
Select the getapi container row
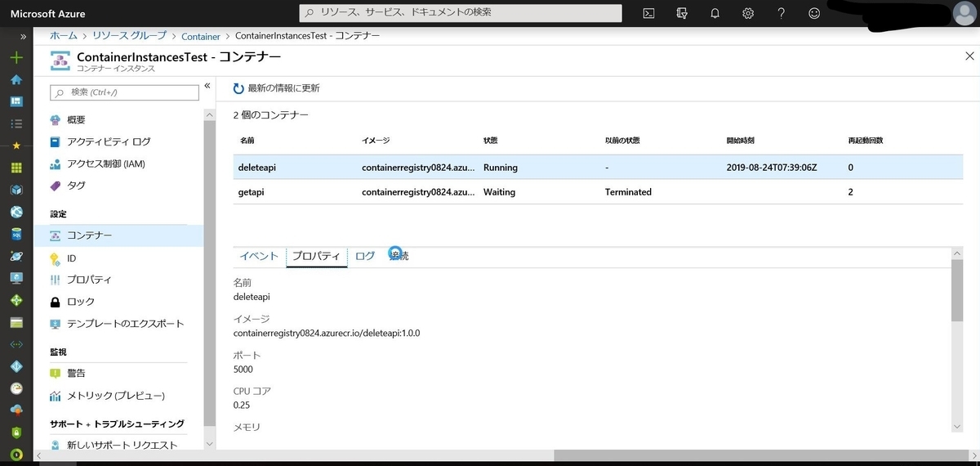(x=598, y=192)
